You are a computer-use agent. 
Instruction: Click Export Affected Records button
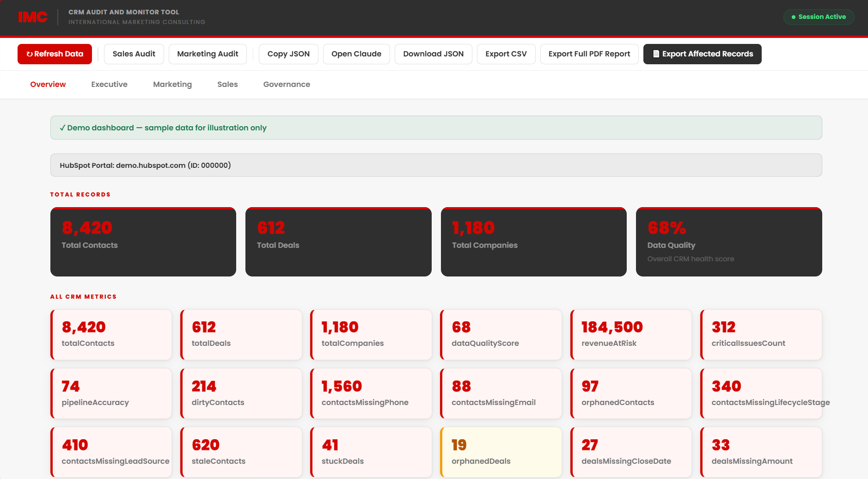coord(702,54)
